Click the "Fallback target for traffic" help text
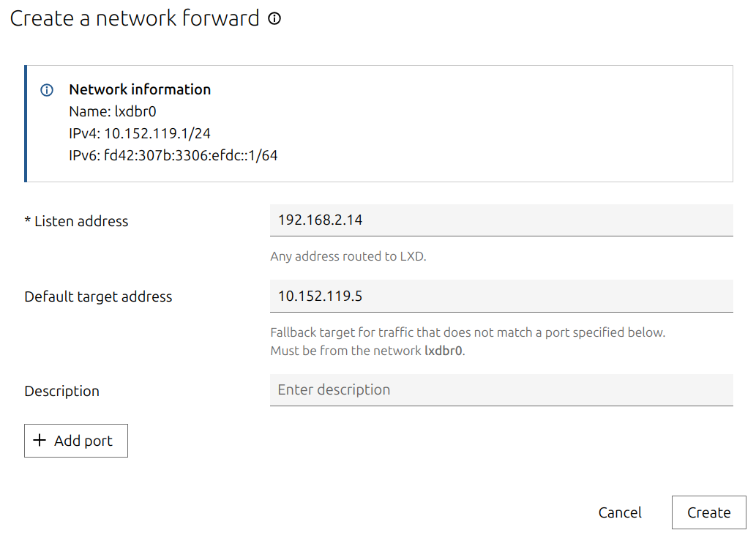This screenshot has width=756, height=541. coord(467,332)
